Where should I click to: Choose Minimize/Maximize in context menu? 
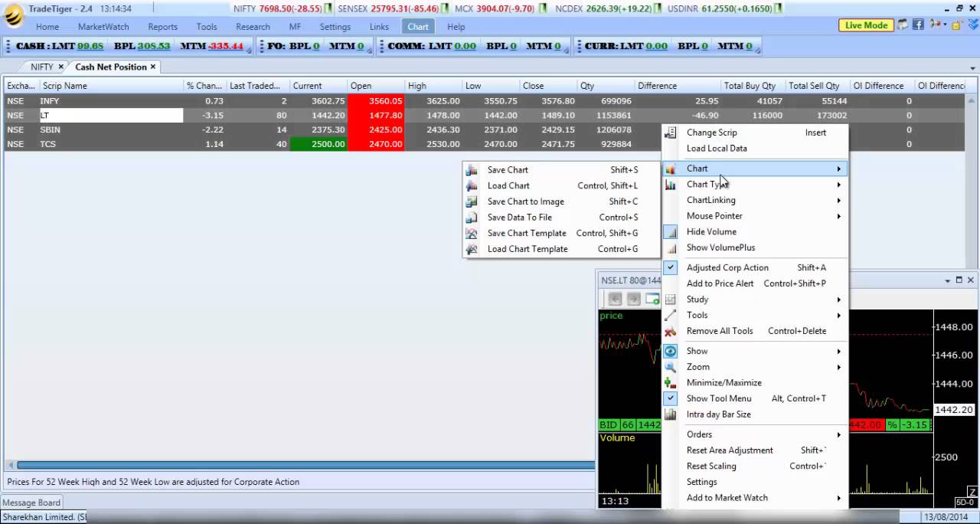point(755,382)
